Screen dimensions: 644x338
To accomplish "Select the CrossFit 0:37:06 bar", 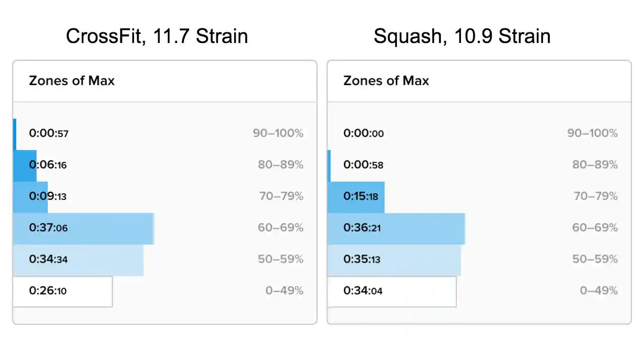I will click(83, 229).
